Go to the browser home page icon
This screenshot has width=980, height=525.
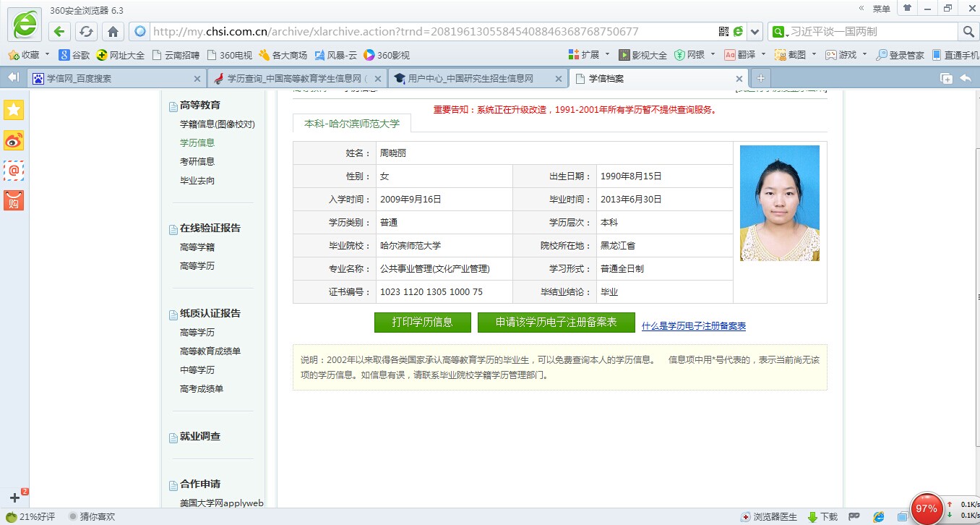point(113,32)
